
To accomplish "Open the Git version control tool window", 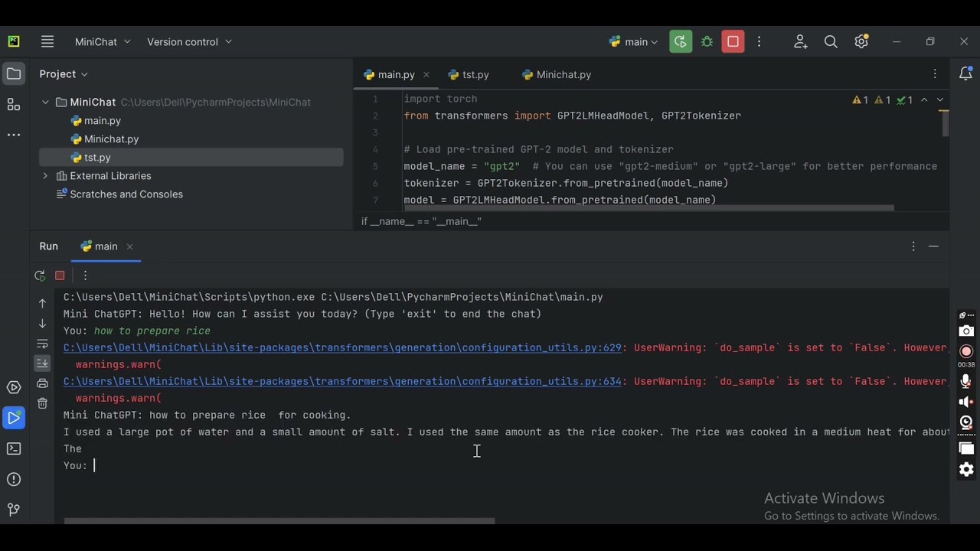I will point(14,510).
